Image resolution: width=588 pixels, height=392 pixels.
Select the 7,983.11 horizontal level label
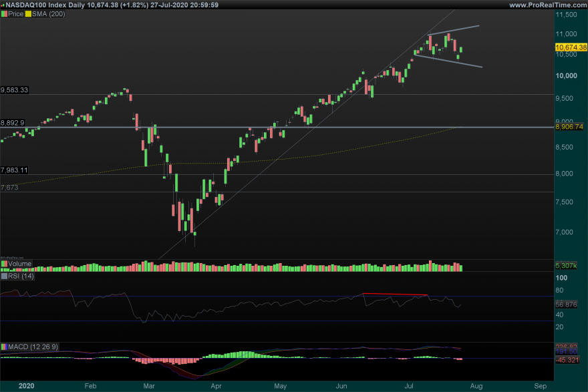[x=14, y=170]
